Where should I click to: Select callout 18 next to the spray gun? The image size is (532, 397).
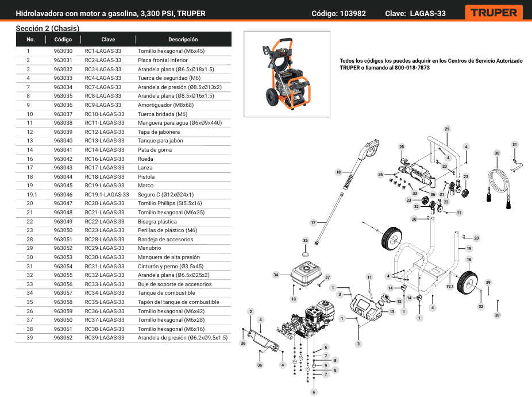point(338,172)
